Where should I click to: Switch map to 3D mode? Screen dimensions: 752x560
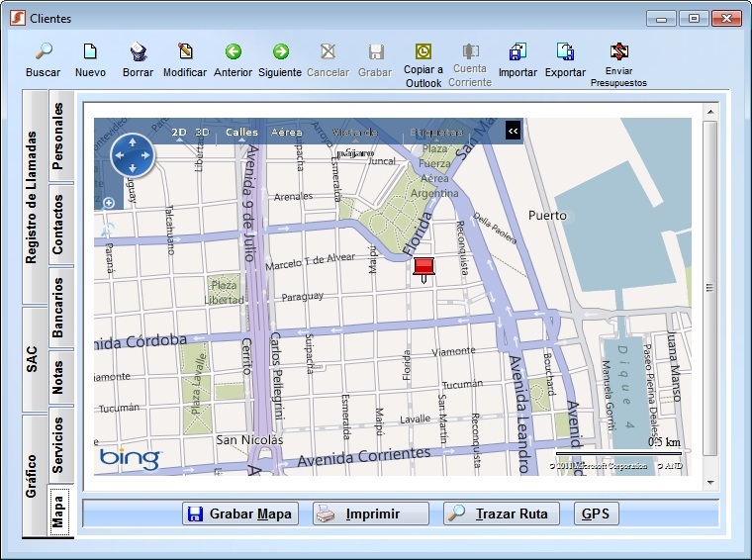click(x=202, y=133)
